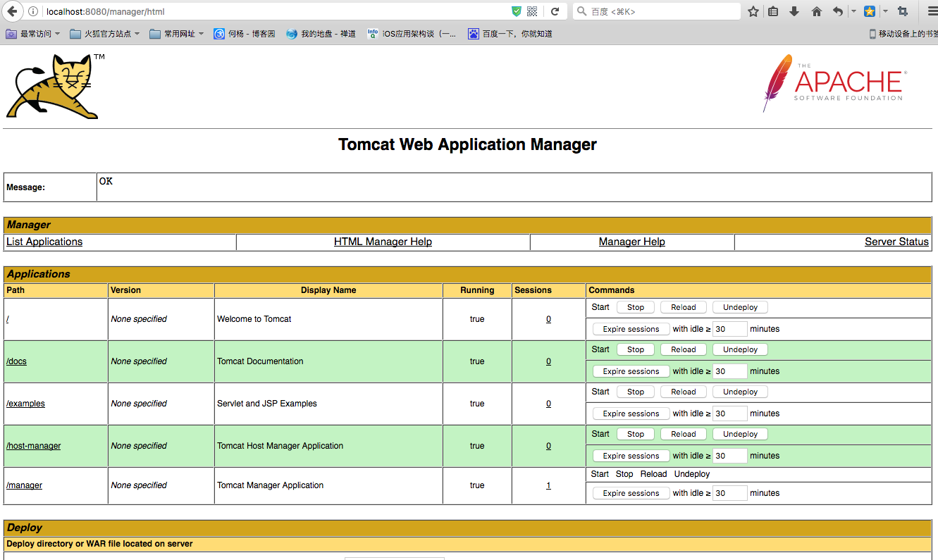The height and width of the screenshot is (560, 938).
Task: Open Server Status link
Action: (896, 242)
